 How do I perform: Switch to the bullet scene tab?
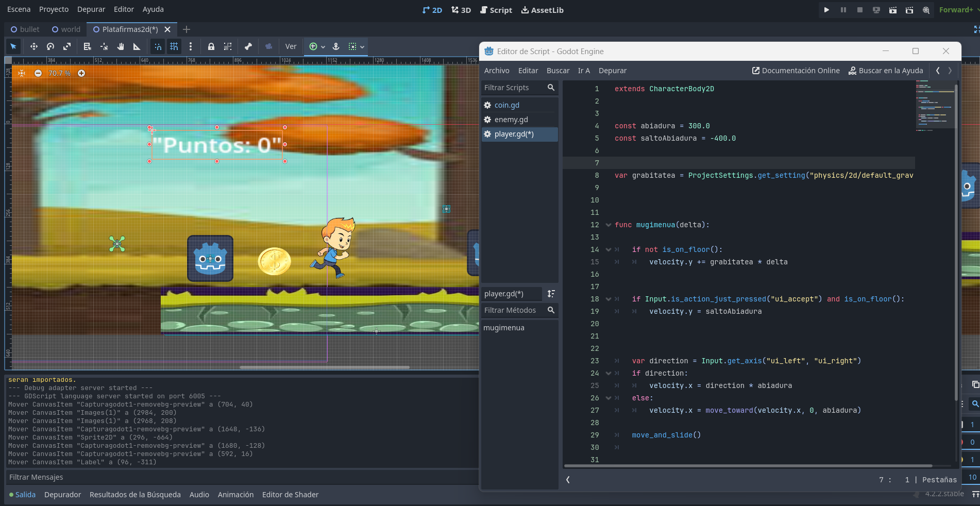tap(25, 29)
